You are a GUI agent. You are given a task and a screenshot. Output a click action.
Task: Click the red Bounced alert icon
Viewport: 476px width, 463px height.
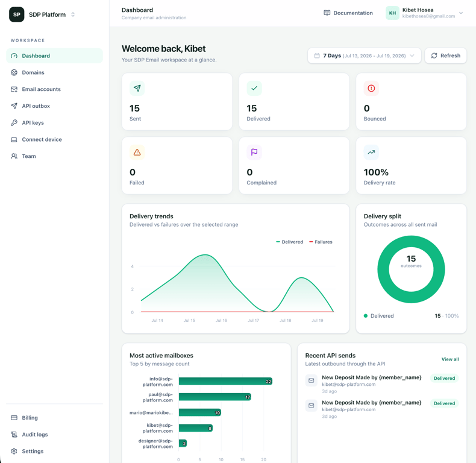(x=371, y=89)
